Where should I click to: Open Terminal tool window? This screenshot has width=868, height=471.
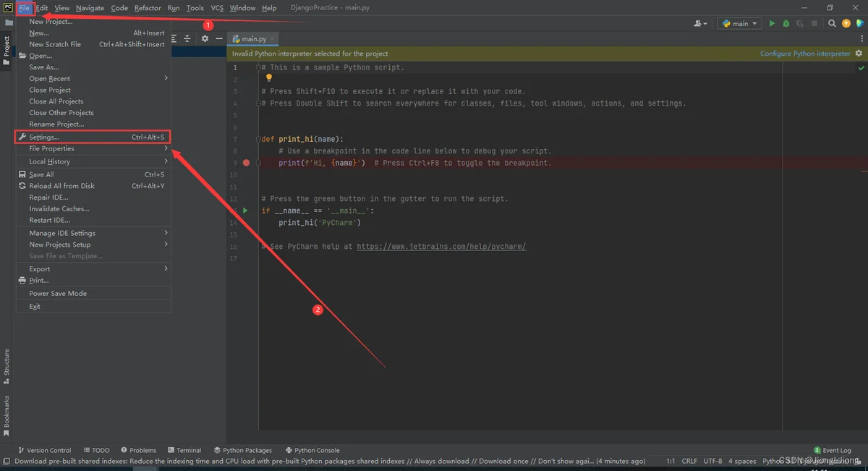click(184, 450)
